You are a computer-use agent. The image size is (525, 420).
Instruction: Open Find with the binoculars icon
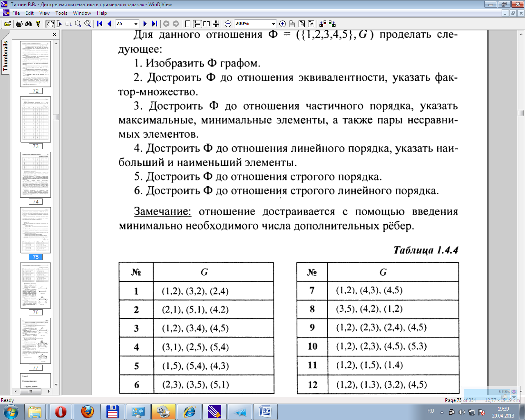click(x=28, y=24)
